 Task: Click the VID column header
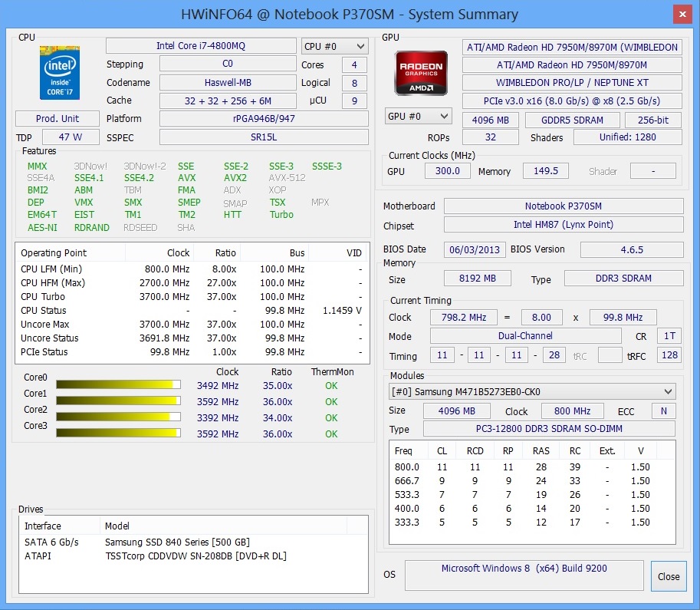(x=337, y=253)
